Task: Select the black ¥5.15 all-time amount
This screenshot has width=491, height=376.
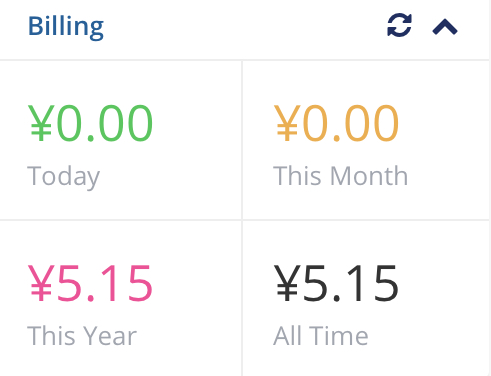Action: coord(336,283)
